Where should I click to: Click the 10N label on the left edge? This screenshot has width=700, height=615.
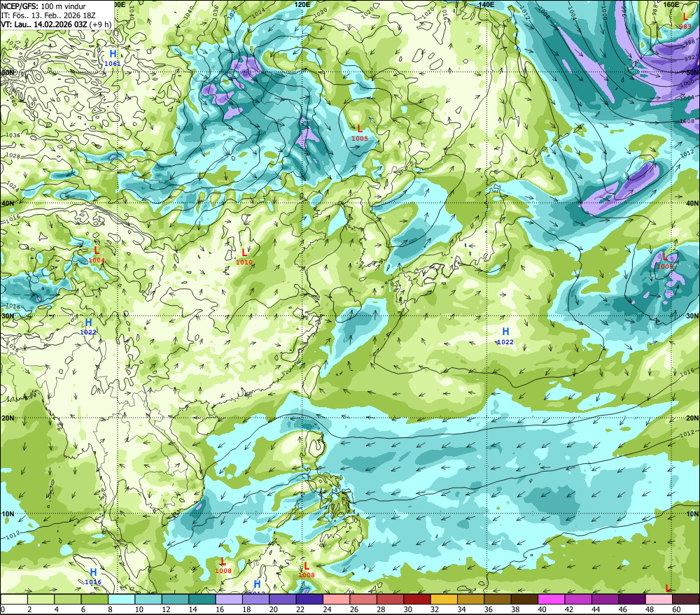[x=8, y=514]
